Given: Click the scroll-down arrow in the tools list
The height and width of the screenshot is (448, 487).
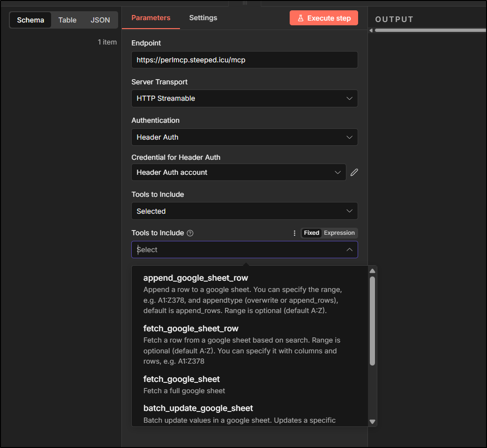Looking at the screenshot, I should [372, 421].
